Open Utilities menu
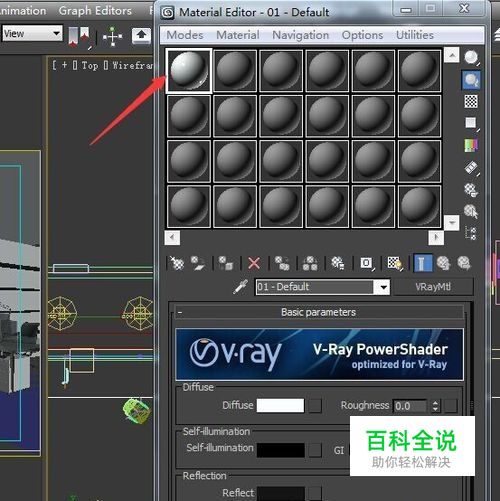Image resolution: width=500 pixels, height=501 pixels. pyautogui.click(x=415, y=35)
